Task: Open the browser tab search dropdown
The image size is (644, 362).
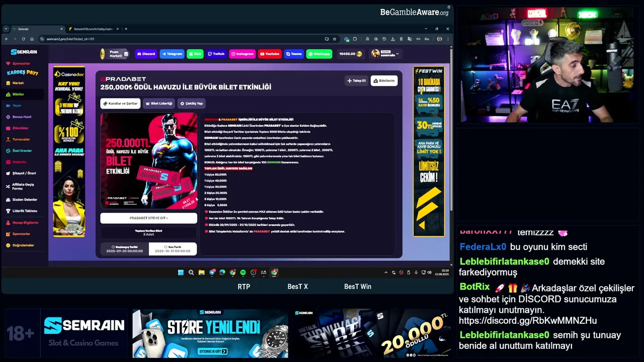Action: (6, 29)
